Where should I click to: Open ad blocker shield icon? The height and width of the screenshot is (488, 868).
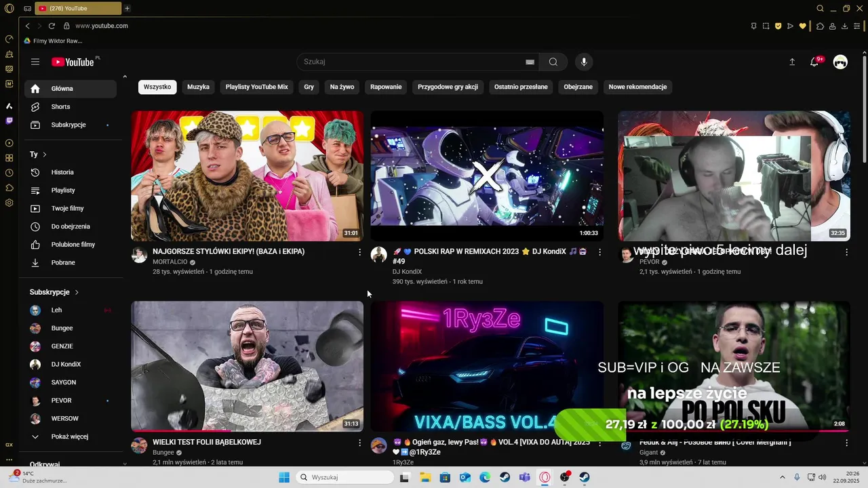pyautogui.click(x=778, y=26)
